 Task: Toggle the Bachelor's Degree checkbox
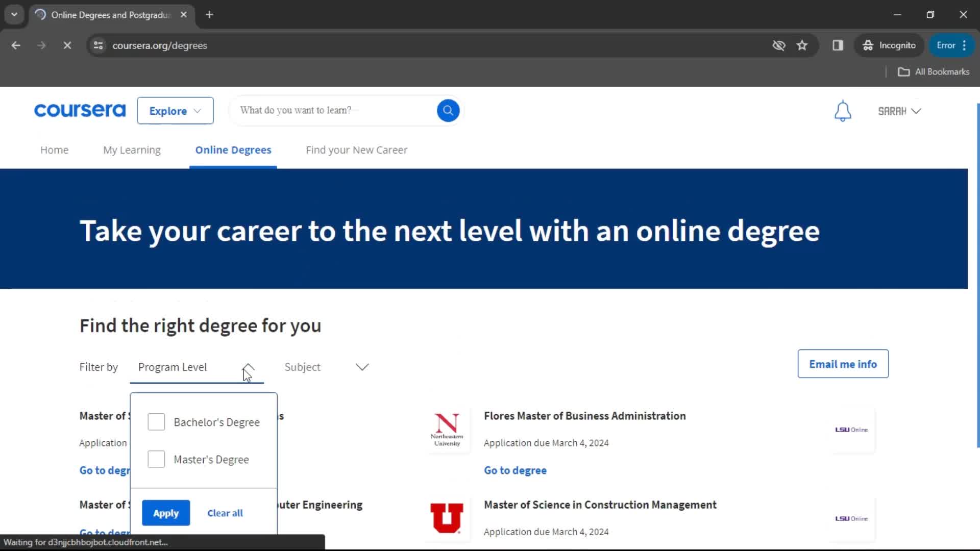(156, 422)
